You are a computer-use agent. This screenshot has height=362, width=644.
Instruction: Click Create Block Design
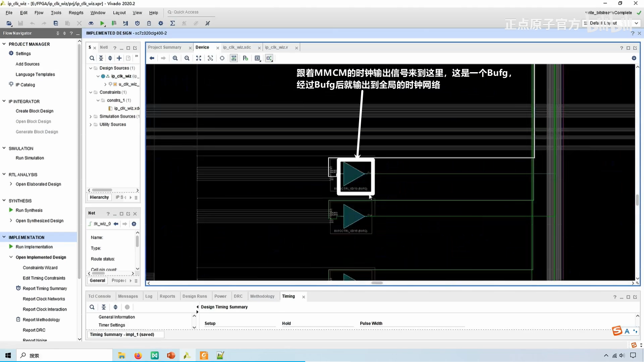pos(35,111)
